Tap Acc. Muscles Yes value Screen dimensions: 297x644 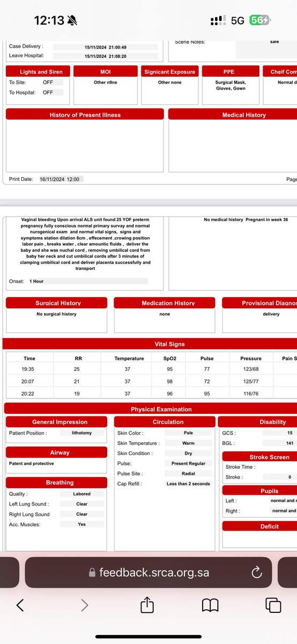point(81,524)
